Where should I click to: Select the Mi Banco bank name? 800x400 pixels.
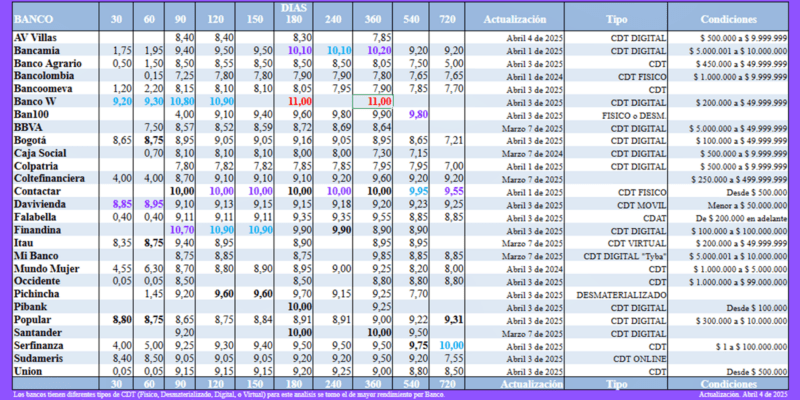pos(36,256)
